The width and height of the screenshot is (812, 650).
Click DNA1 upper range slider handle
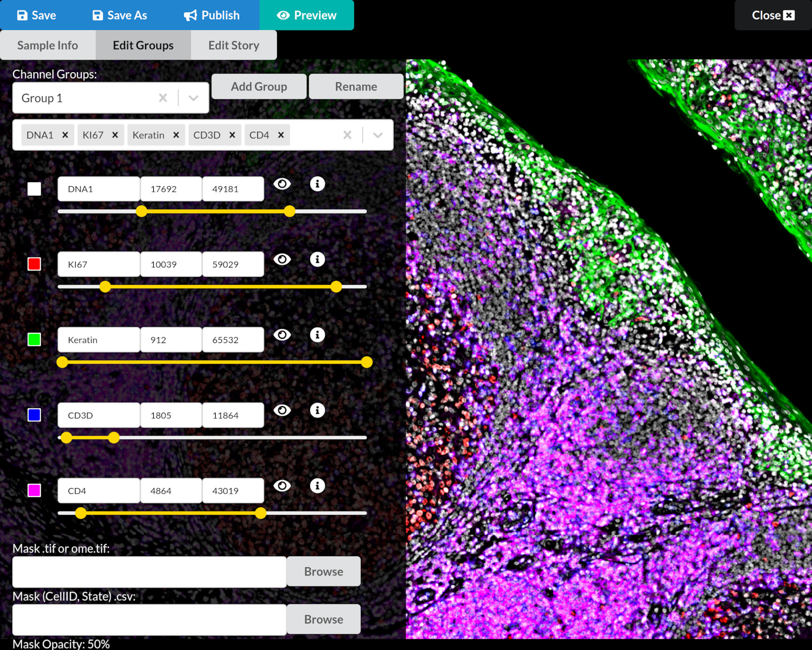click(290, 211)
